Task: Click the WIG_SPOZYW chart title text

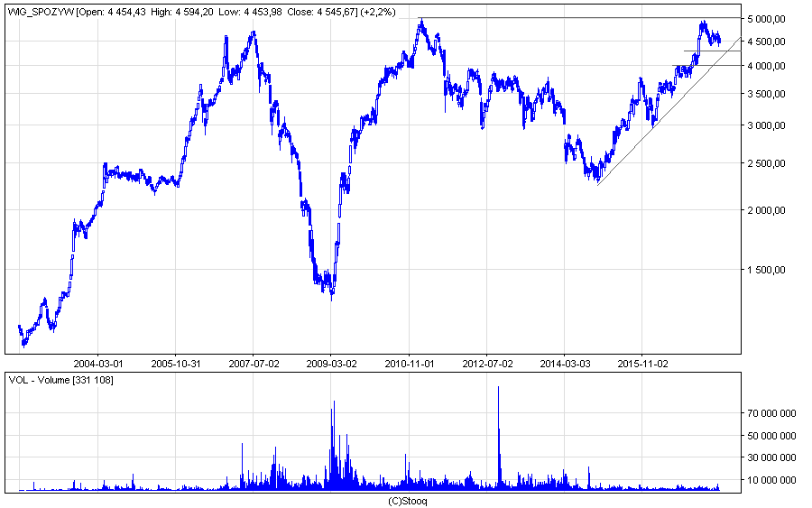Action: 42,12
